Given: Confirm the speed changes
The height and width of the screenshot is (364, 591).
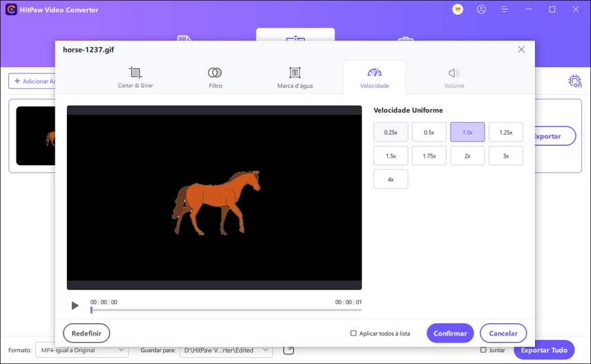Looking at the screenshot, I should pos(450,333).
